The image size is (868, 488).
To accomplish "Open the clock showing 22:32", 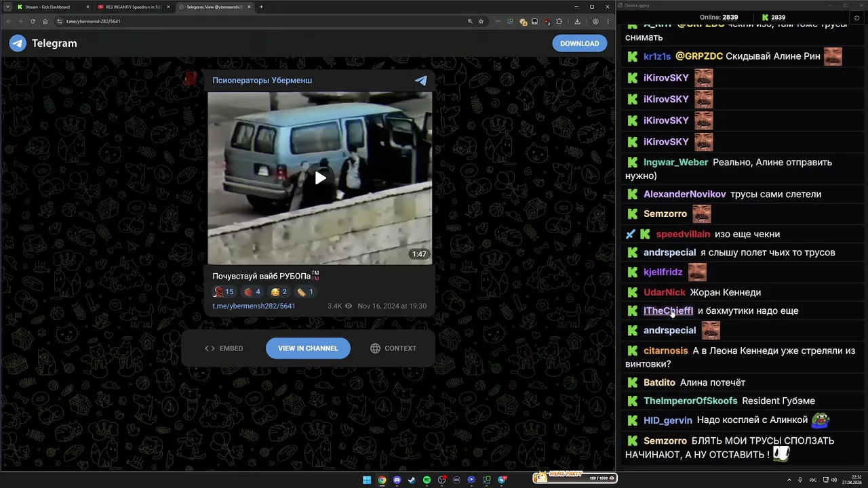I will coord(852,480).
